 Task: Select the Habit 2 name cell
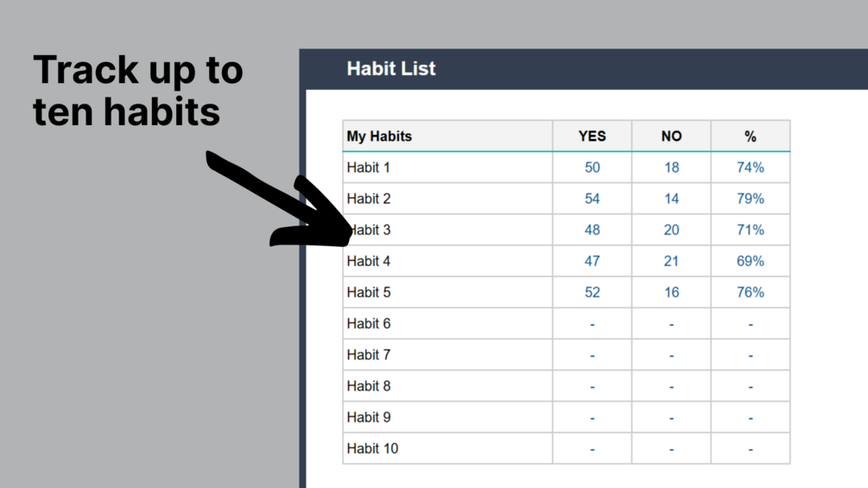(x=447, y=199)
